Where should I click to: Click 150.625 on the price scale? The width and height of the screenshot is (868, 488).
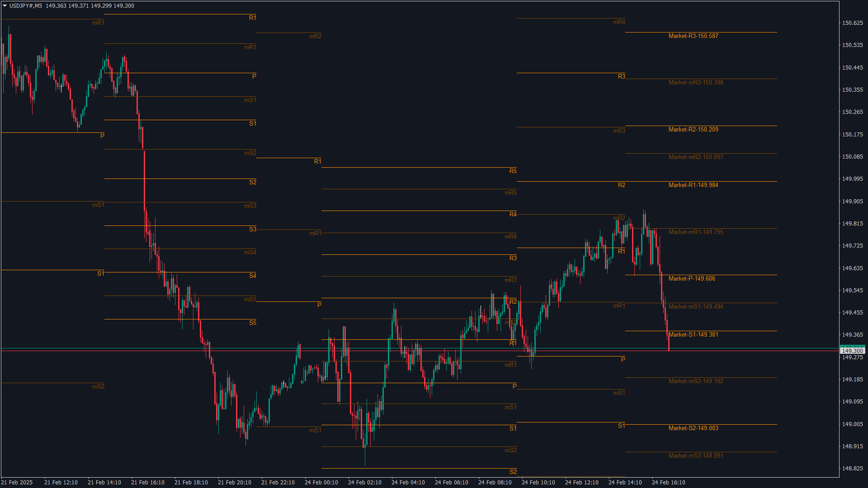point(852,23)
